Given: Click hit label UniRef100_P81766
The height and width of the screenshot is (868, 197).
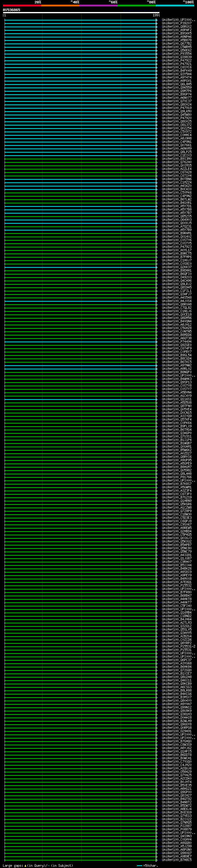Looking at the screenshot, I should click(x=177, y=477).
